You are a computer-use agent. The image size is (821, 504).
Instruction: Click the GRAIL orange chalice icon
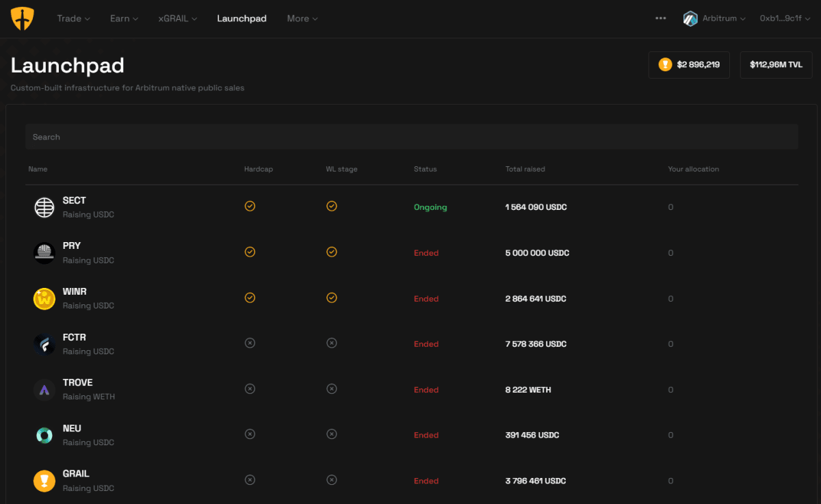click(44, 481)
